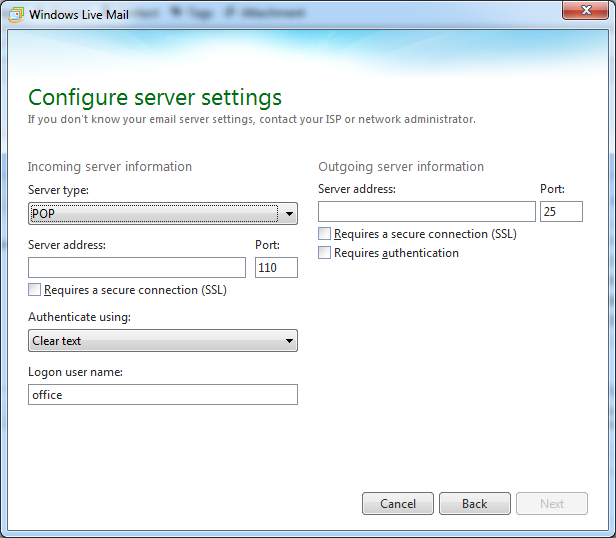The width and height of the screenshot is (616, 538).
Task: Check the Requires authentication box
Action: 324,253
